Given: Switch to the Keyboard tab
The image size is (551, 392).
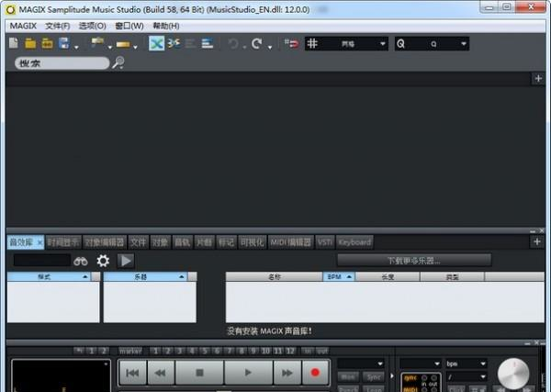Looking at the screenshot, I should click(x=354, y=242).
